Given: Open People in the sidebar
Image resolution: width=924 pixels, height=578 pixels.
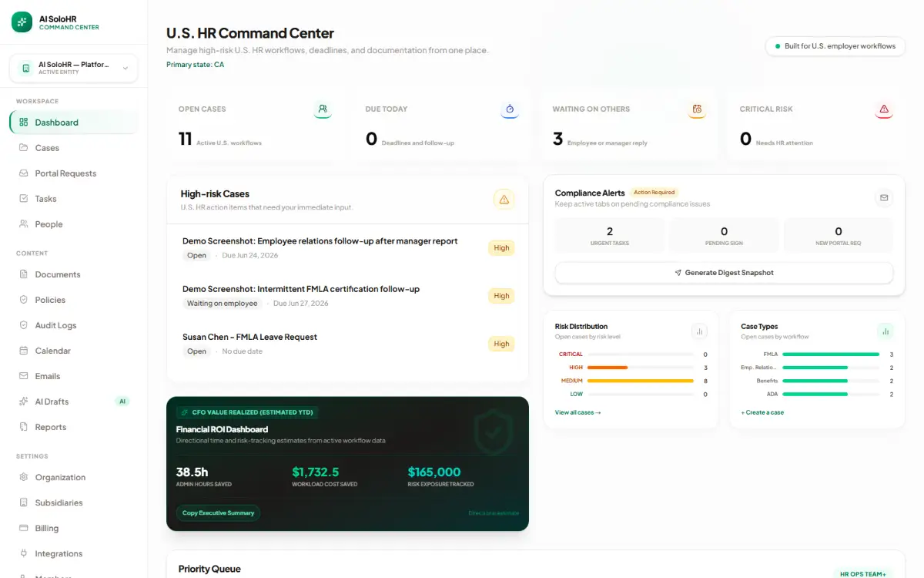Looking at the screenshot, I should [74, 224].
